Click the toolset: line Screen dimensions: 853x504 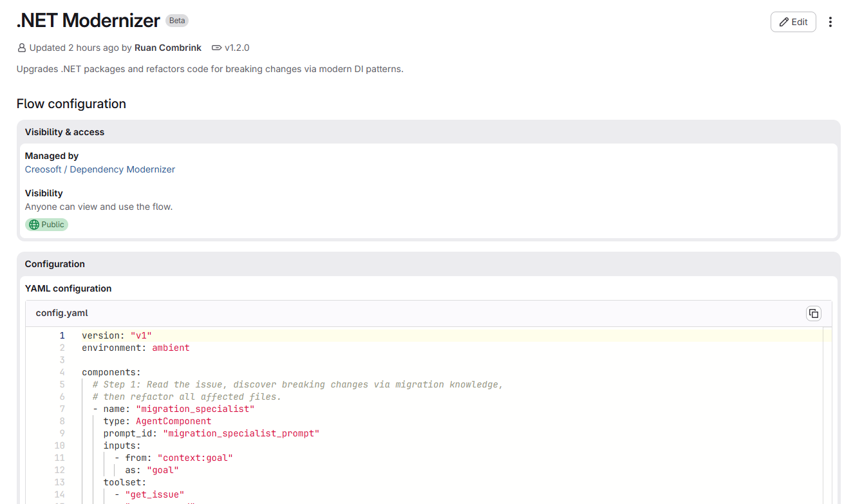pos(125,482)
